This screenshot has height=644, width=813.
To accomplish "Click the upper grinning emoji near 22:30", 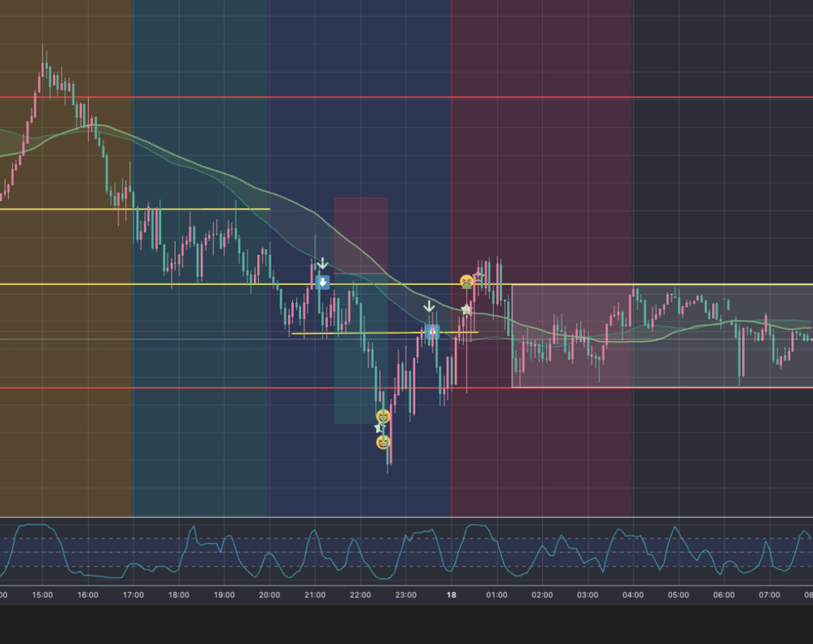I will (383, 416).
